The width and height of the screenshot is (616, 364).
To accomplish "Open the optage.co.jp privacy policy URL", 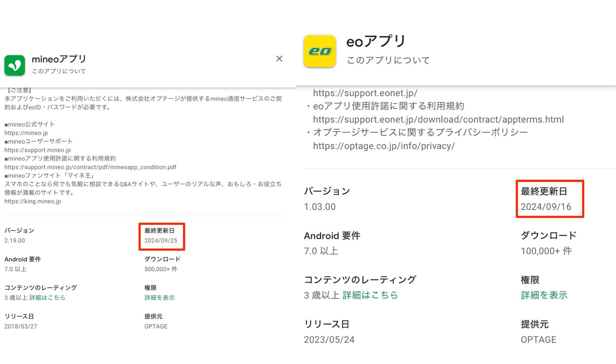I will click(x=384, y=146).
